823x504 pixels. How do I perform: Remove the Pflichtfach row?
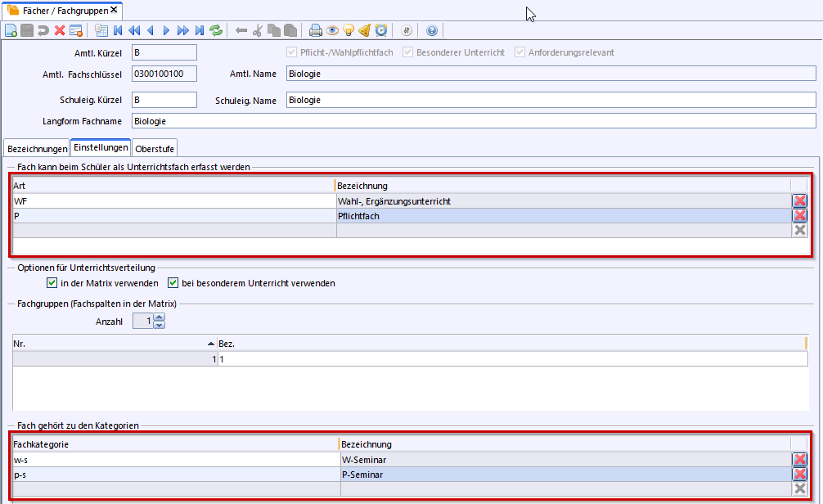point(799,215)
